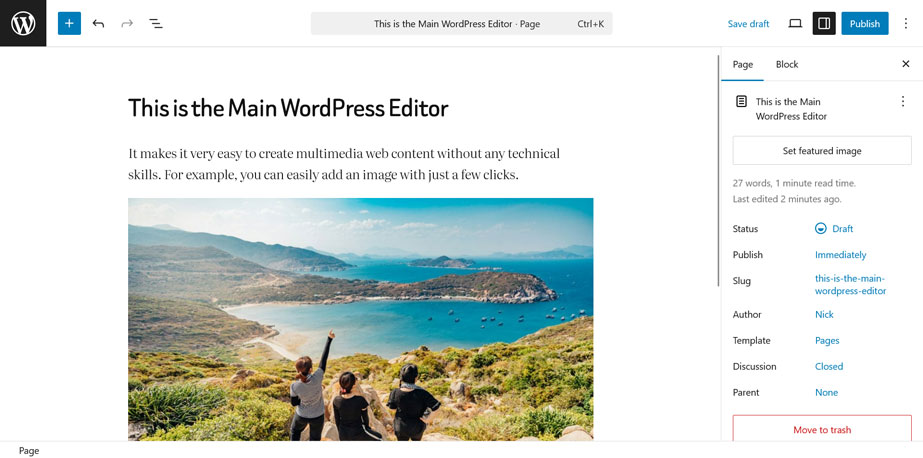This screenshot has height=458, width=923.
Task: Change the author Nick
Action: [x=824, y=314]
